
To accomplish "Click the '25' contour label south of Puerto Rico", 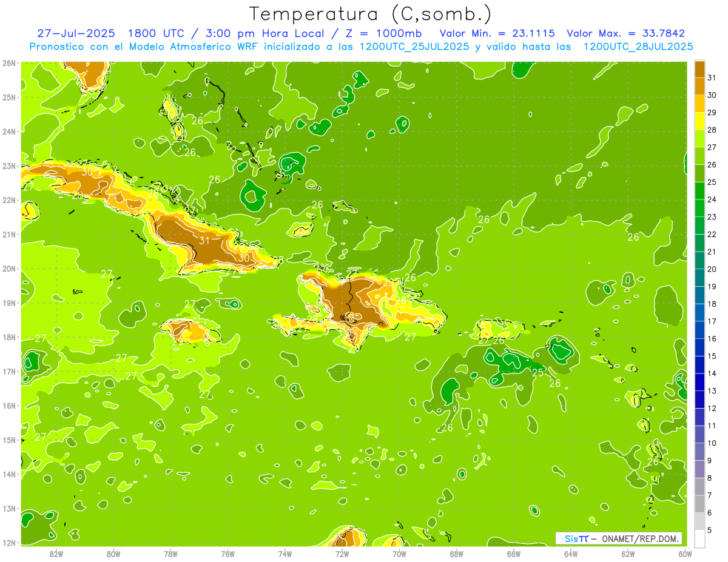I will (538, 373).
